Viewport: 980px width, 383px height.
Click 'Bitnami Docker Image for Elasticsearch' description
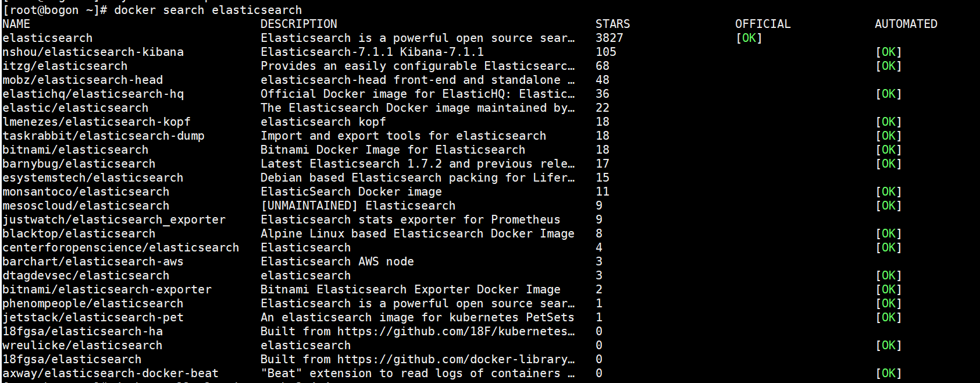(393, 150)
